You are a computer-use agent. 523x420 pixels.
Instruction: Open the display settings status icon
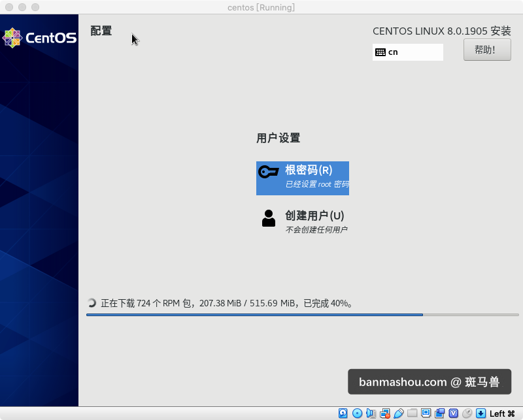tap(426, 413)
